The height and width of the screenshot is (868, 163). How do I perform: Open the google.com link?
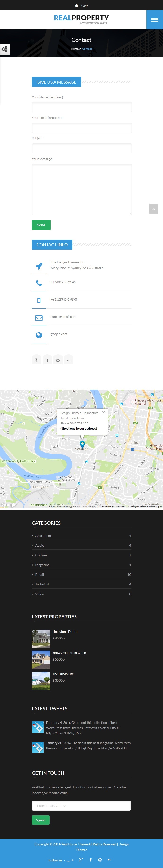(59, 334)
